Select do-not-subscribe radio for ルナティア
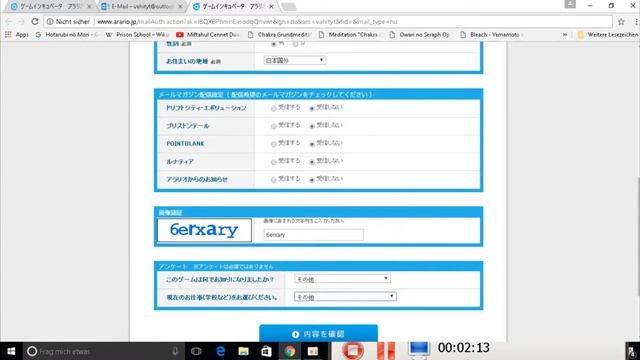 312,162
